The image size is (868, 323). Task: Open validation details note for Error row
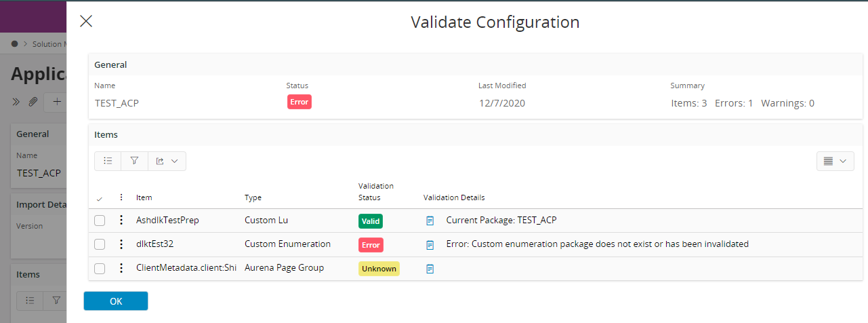[430, 244]
